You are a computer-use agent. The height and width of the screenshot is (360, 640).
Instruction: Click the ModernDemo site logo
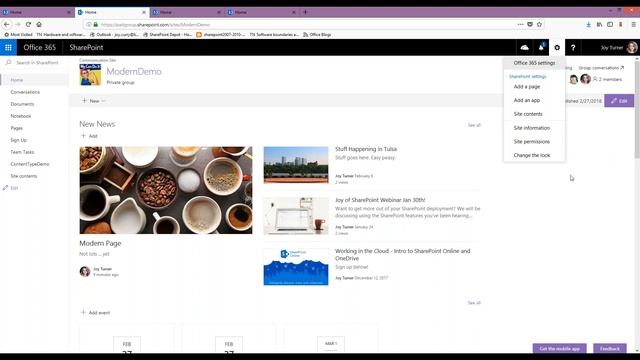[x=90, y=74]
